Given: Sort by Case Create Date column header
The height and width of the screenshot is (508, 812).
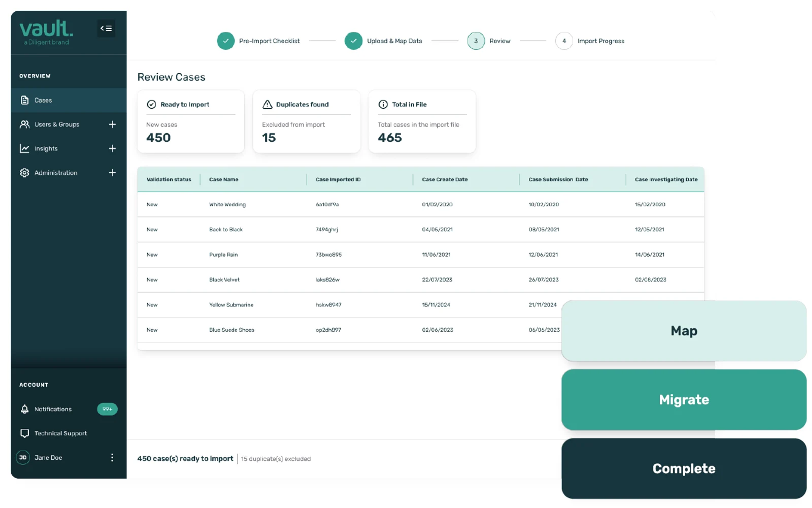Looking at the screenshot, I should click(444, 179).
